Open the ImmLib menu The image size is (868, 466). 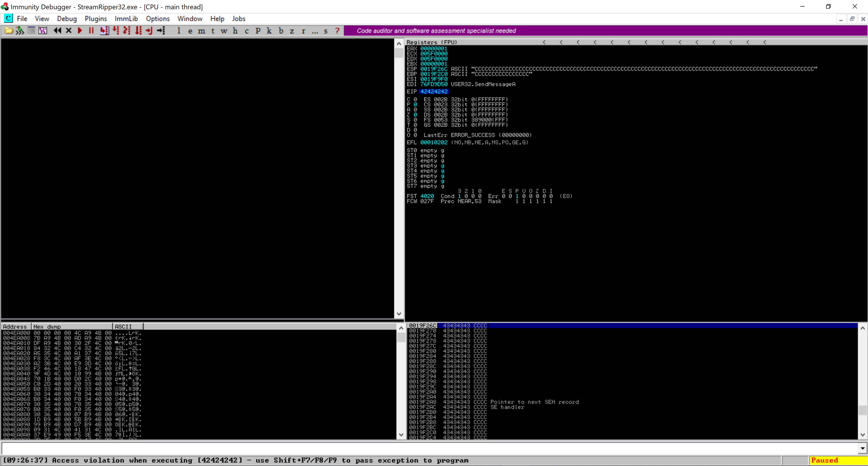(x=126, y=19)
